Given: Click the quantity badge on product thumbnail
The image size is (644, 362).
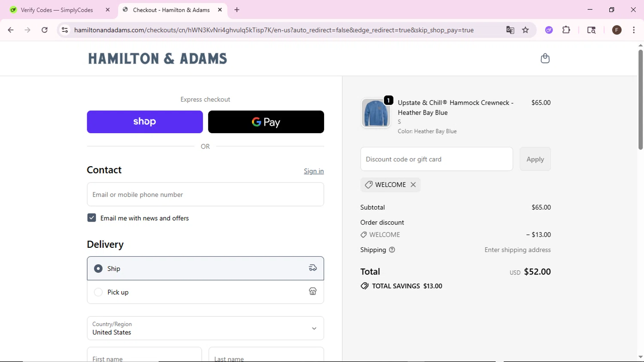Looking at the screenshot, I should (x=389, y=100).
